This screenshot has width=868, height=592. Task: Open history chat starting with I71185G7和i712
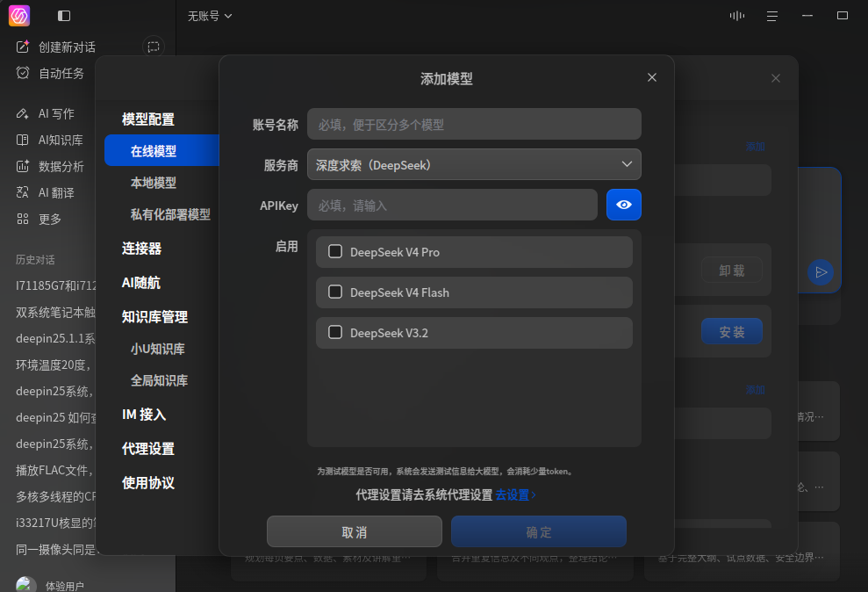pos(56,285)
